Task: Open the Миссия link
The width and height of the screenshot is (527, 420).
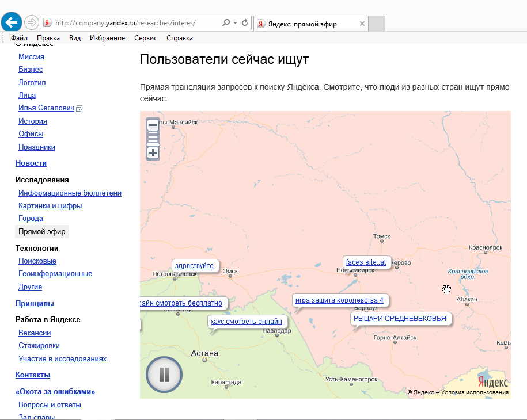Action: [31, 57]
